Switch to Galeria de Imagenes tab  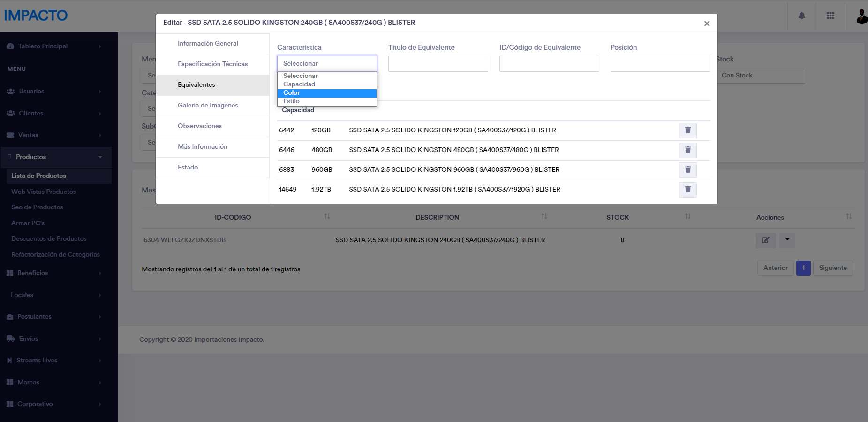pyautogui.click(x=212, y=106)
